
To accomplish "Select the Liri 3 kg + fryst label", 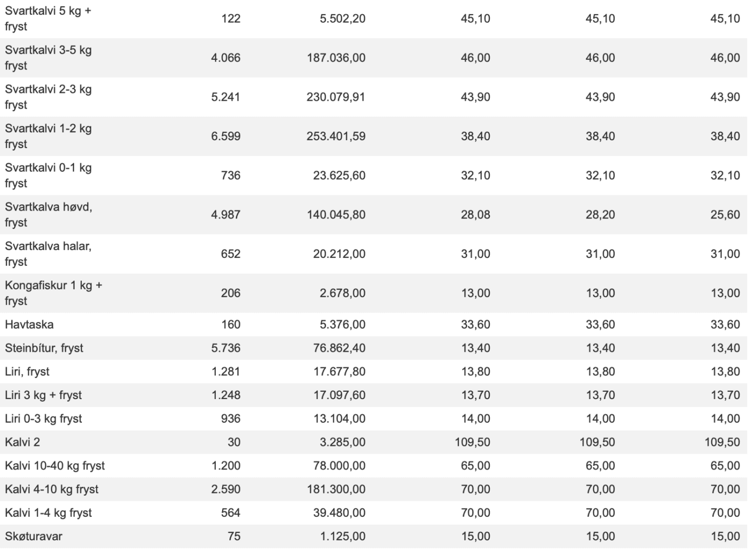I will pos(44,395).
